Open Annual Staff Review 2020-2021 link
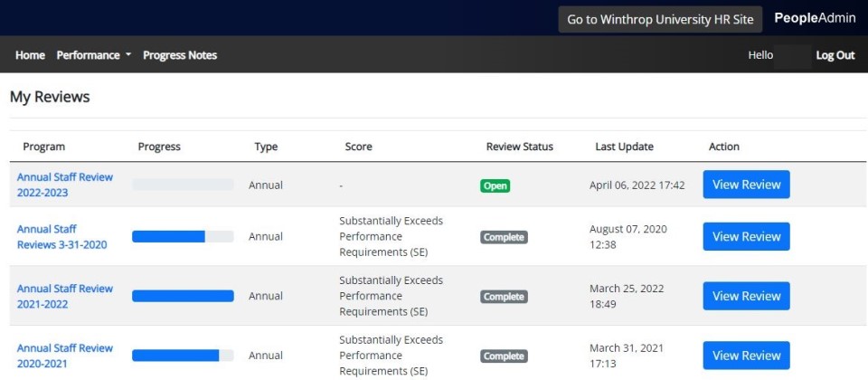 [x=64, y=356]
